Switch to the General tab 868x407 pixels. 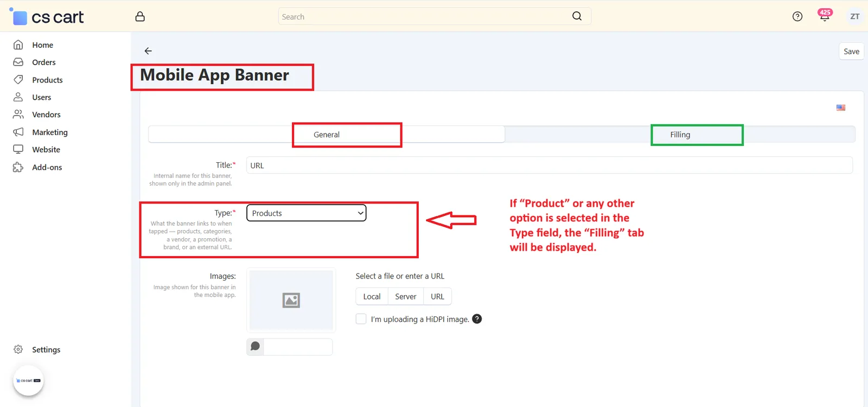click(327, 135)
